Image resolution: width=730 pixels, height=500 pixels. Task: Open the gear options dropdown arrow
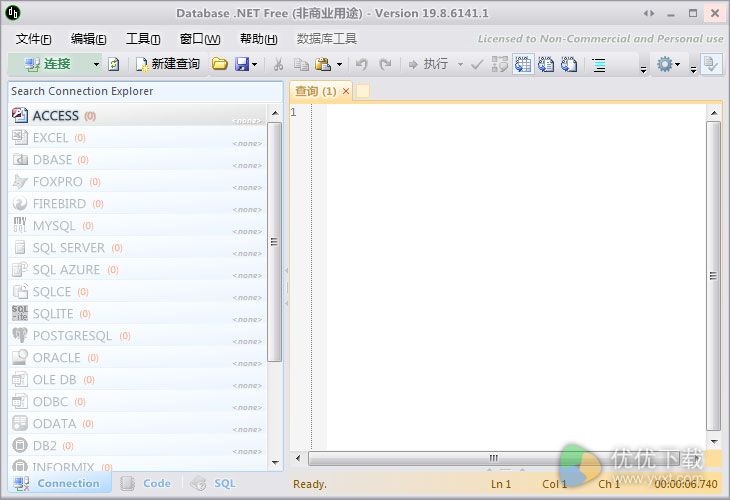click(x=677, y=64)
